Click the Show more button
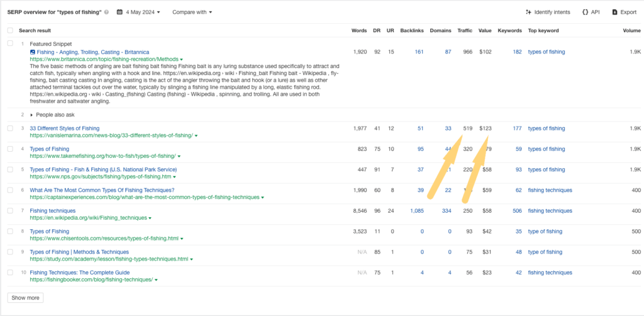The height and width of the screenshot is (316, 644). pos(25,298)
